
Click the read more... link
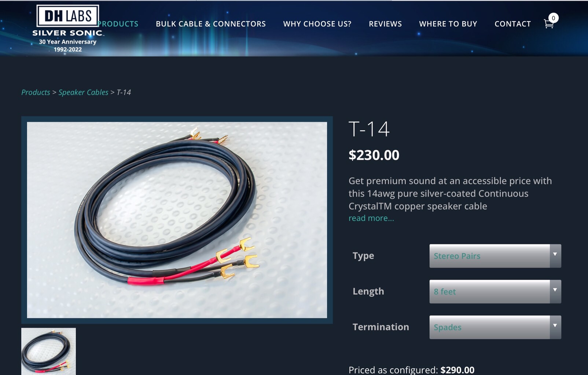point(371,218)
